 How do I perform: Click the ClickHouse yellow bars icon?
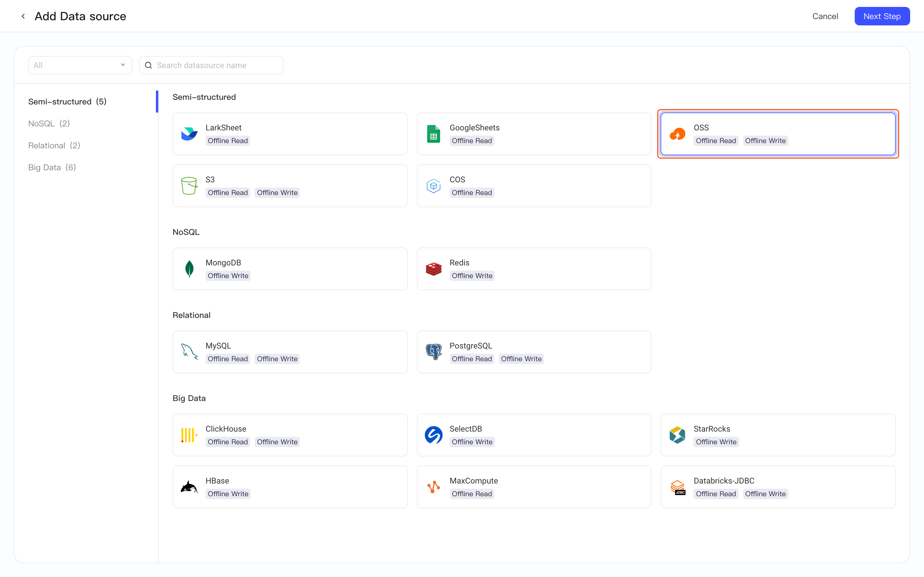pyautogui.click(x=189, y=435)
